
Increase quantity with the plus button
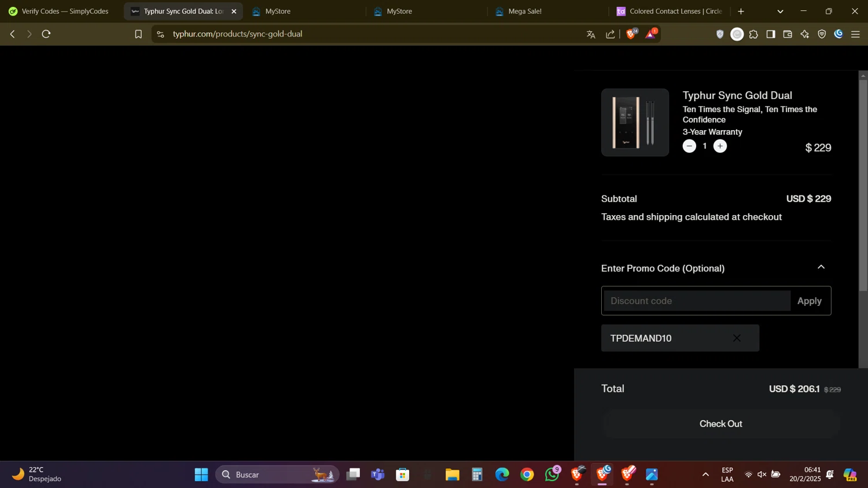click(x=720, y=146)
